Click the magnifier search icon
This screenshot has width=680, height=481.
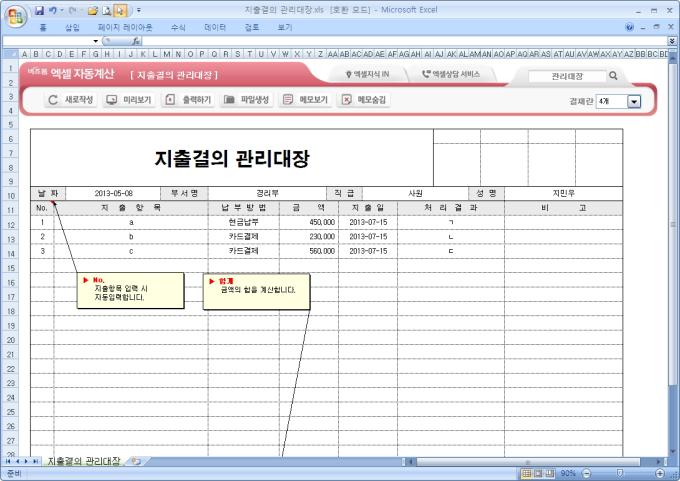tap(613, 75)
